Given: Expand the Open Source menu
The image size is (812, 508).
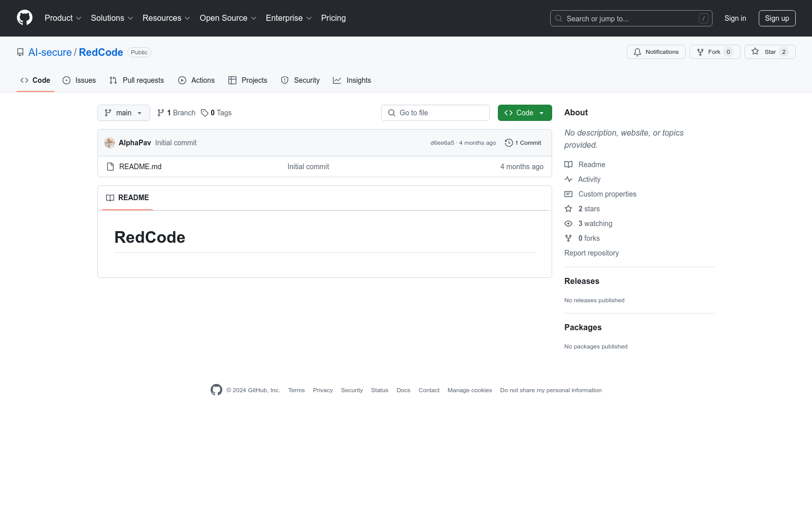Looking at the screenshot, I should (x=228, y=18).
